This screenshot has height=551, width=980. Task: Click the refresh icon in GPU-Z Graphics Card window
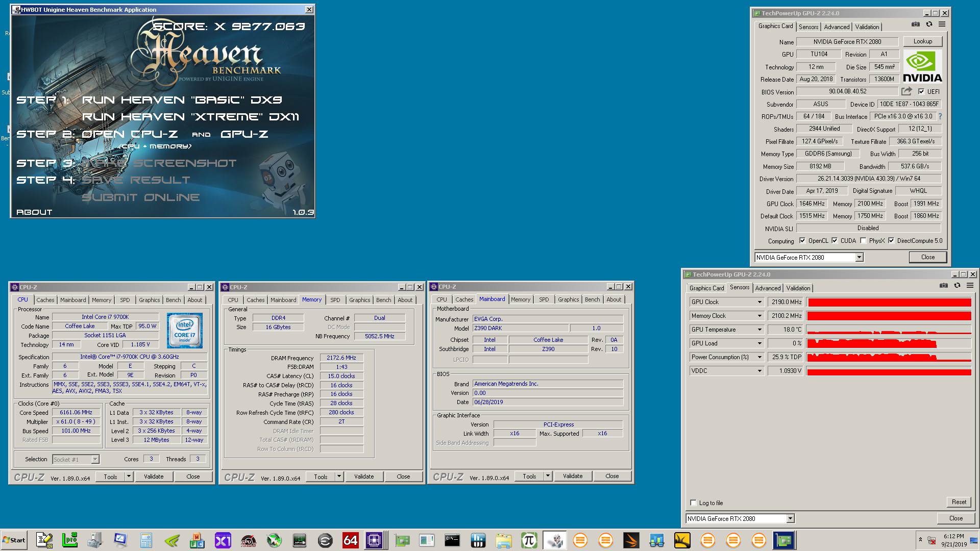tap(929, 24)
